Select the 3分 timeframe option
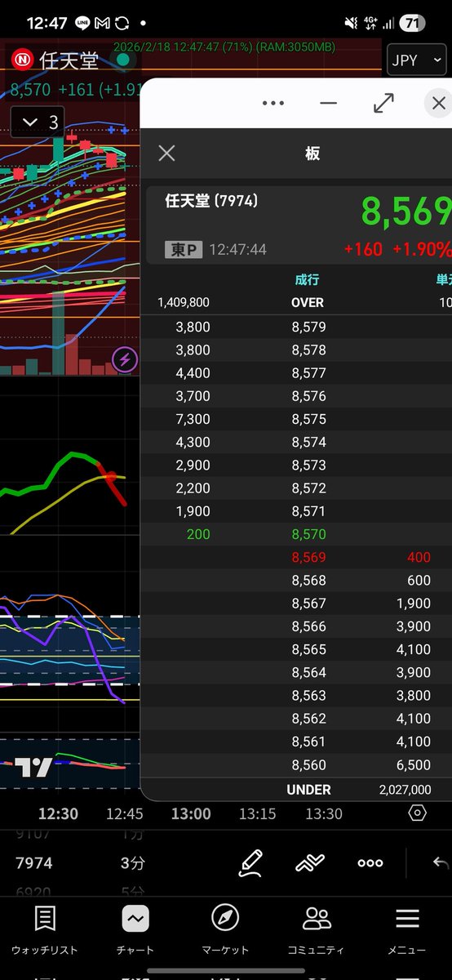Screen dimensions: 452x980 coord(132,862)
